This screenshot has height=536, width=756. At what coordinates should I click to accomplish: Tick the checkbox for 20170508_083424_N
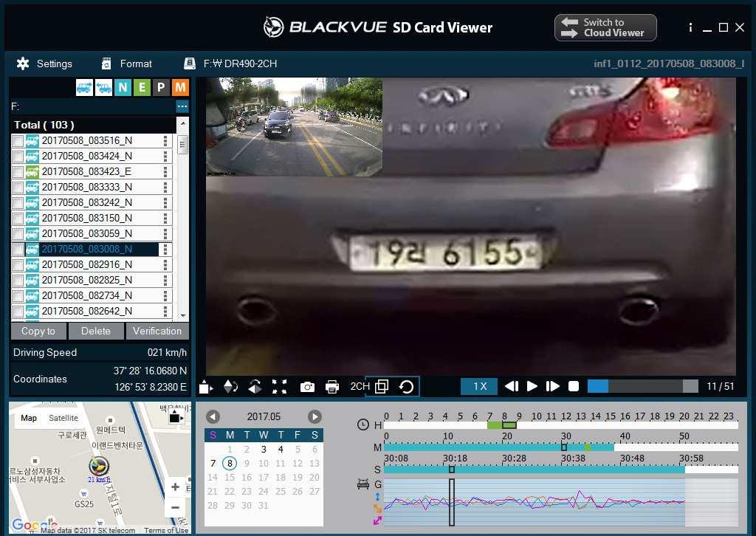(18, 157)
